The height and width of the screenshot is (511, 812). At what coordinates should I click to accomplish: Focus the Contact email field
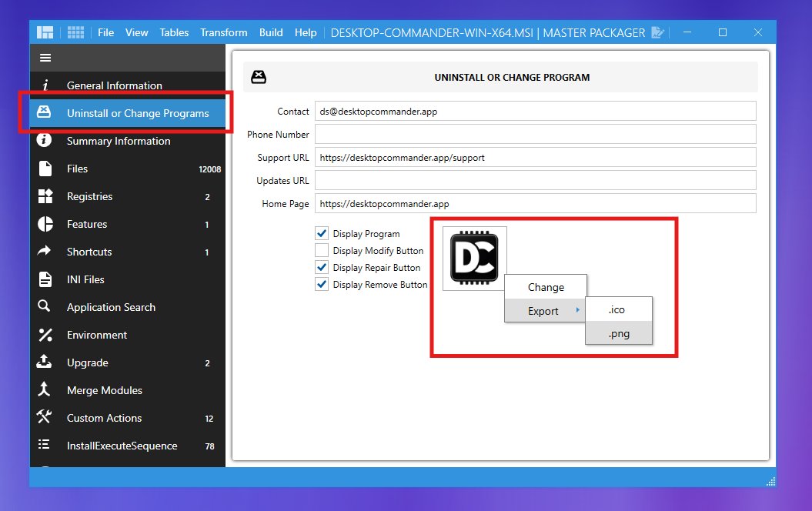coord(536,111)
